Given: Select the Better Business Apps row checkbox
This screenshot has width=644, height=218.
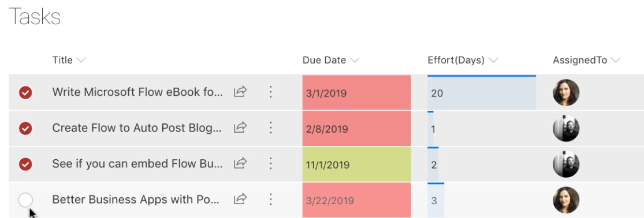Looking at the screenshot, I should (25, 200).
